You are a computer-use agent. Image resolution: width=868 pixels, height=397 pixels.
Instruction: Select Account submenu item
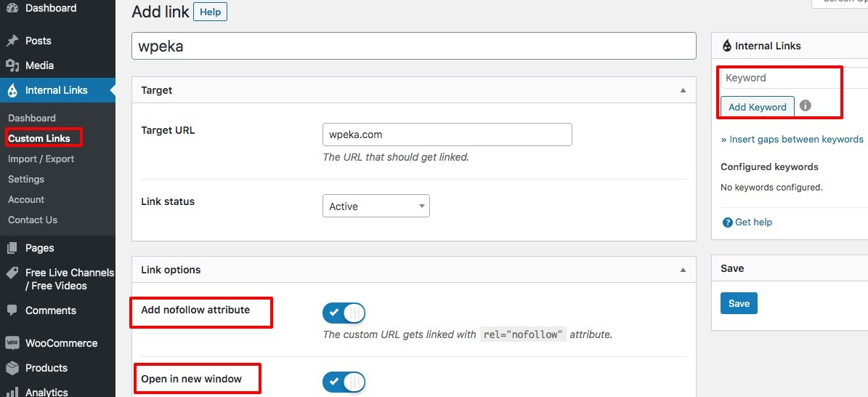coord(26,200)
